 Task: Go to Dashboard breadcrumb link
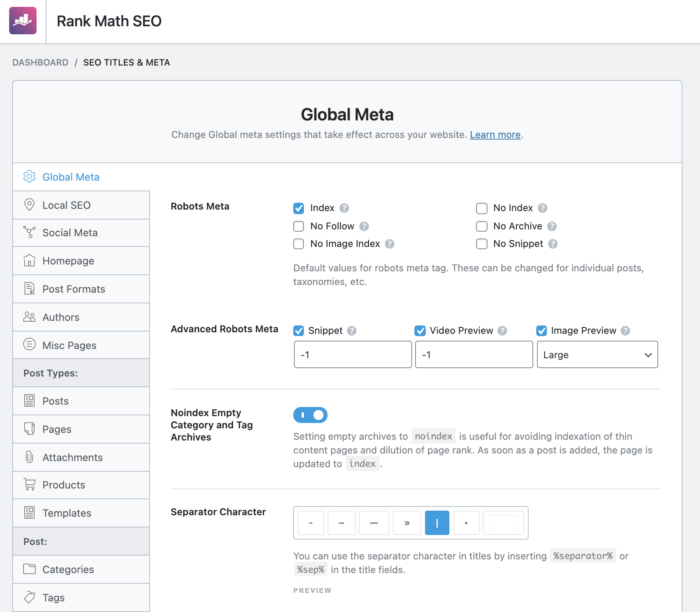[x=40, y=62]
